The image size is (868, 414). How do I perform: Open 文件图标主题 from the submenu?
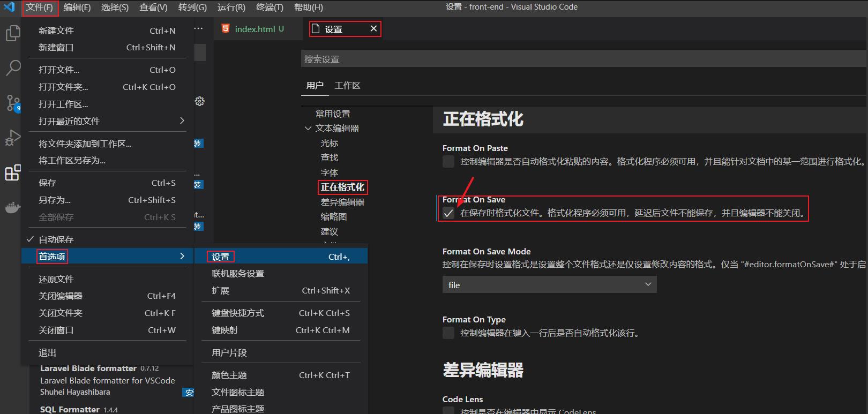(281, 392)
